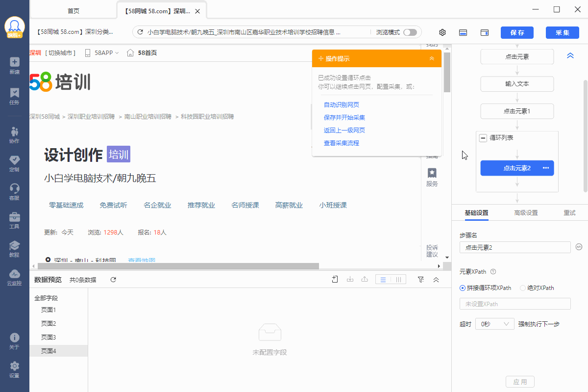588x392 pixels.
Task: Select 全部字段 in the field tree
Action: pyautogui.click(x=46, y=298)
